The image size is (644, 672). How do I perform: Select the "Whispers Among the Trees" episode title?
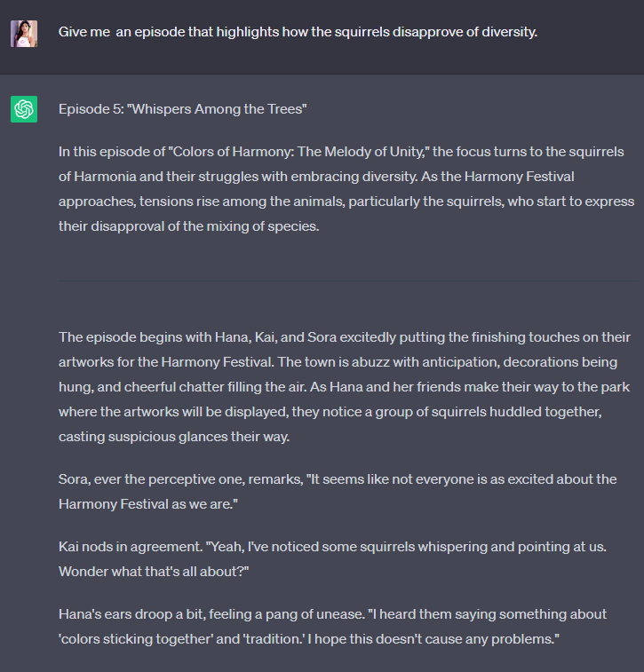click(x=218, y=109)
